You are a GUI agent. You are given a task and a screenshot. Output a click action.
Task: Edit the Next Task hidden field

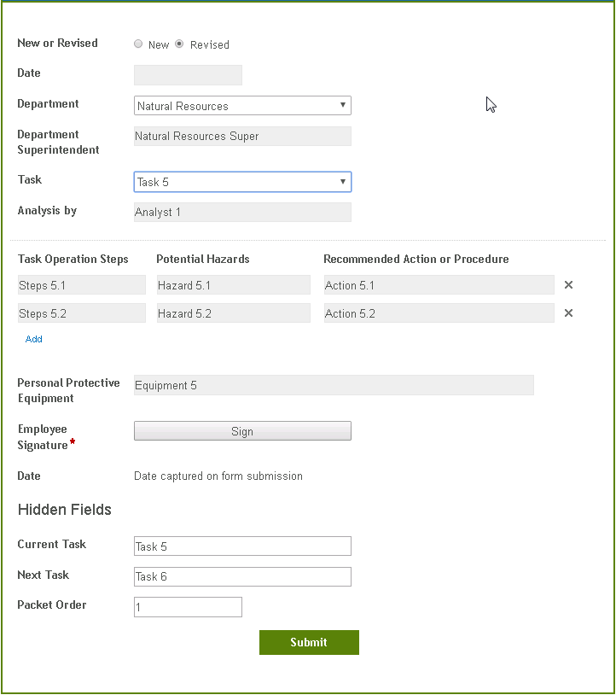(242, 576)
